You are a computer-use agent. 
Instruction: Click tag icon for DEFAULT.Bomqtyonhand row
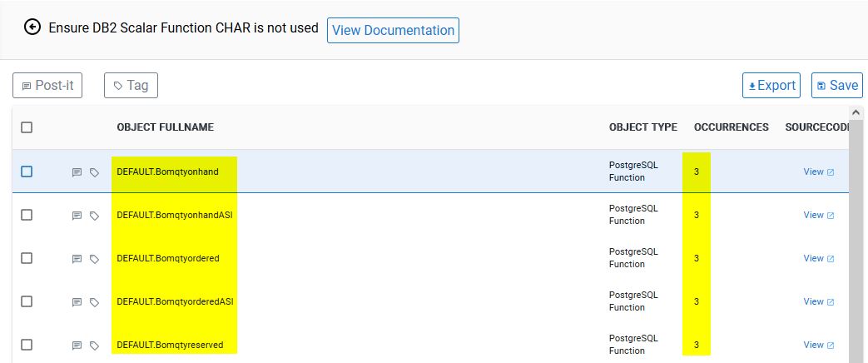94,172
